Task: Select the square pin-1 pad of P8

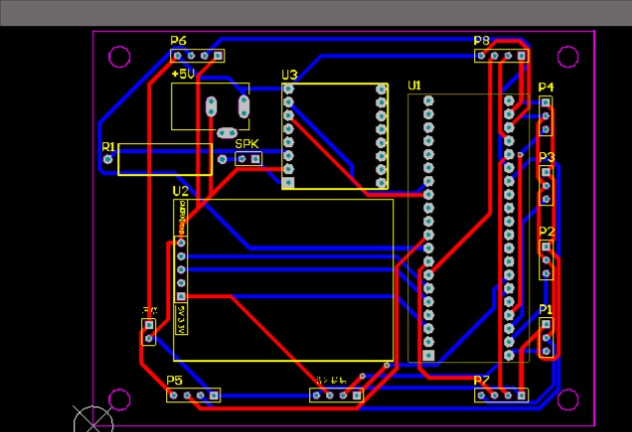Action: [522, 56]
